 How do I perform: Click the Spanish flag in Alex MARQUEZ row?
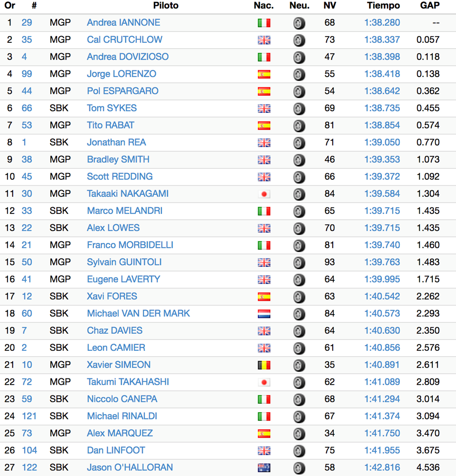tap(264, 434)
